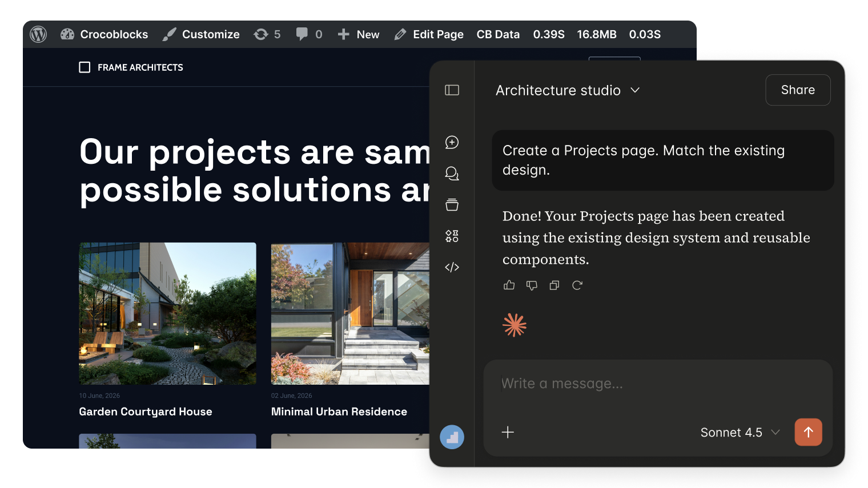Click the 0.03S timing entry
The width and height of the screenshot is (868, 488).
pyautogui.click(x=645, y=34)
